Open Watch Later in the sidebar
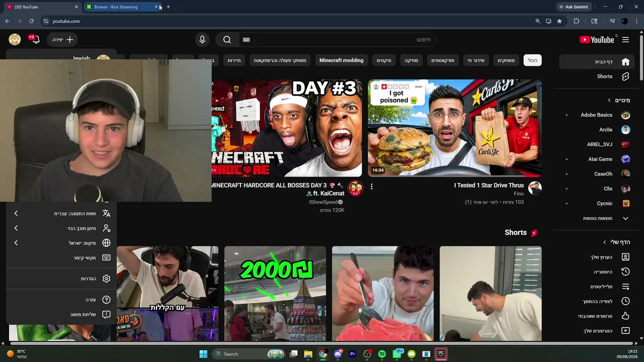 click(597, 301)
